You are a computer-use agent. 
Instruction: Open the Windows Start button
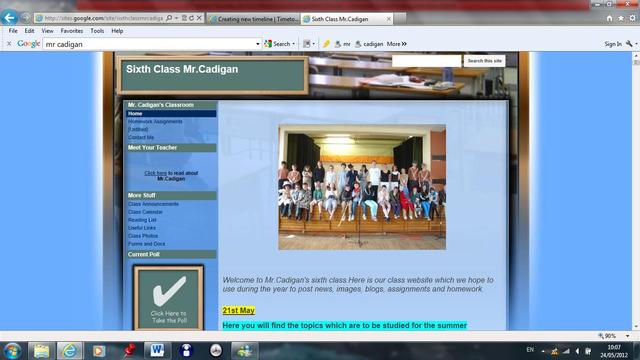(x=12, y=351)
